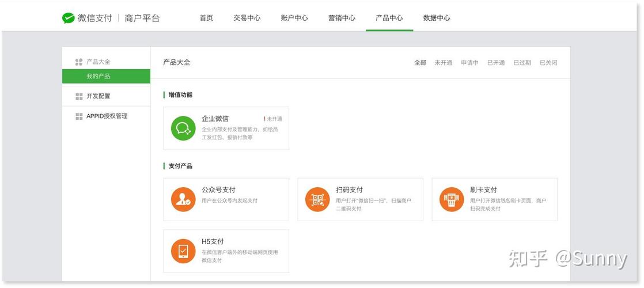Open the H5支付 product title
Viewport: 644px width, 288px height.
213,241
